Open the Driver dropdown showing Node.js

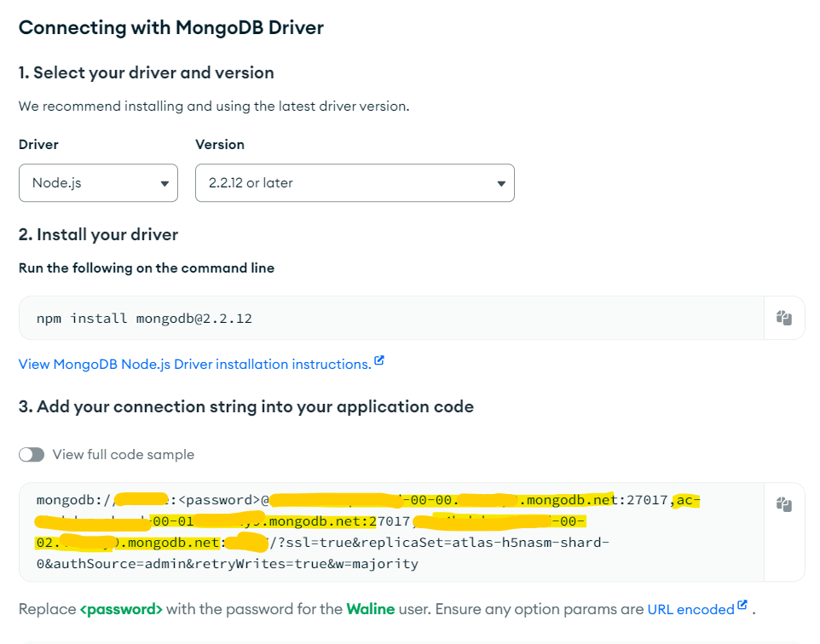(98, 183)
